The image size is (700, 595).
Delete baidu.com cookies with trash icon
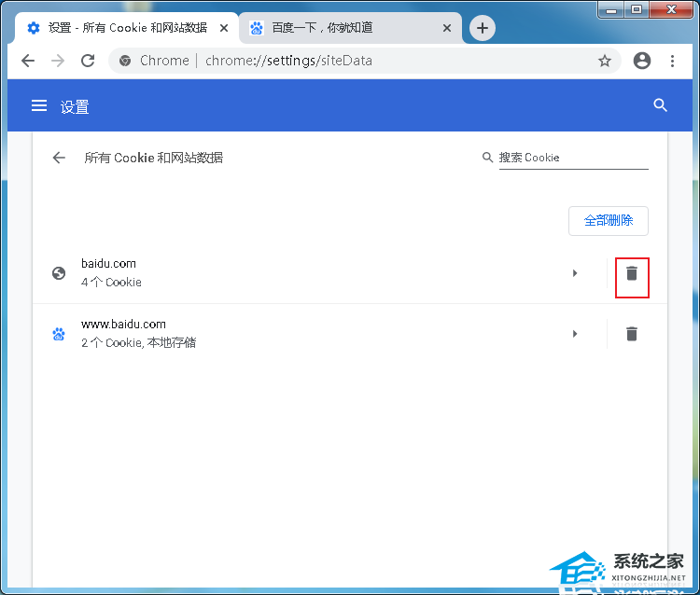631,273
